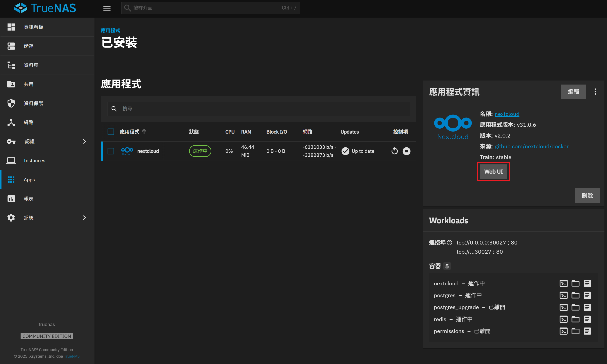The width and height of the screenshot is (607, 364).
Task: Focus the apps 搜尋 field
Action: click(x=258, y=109)
